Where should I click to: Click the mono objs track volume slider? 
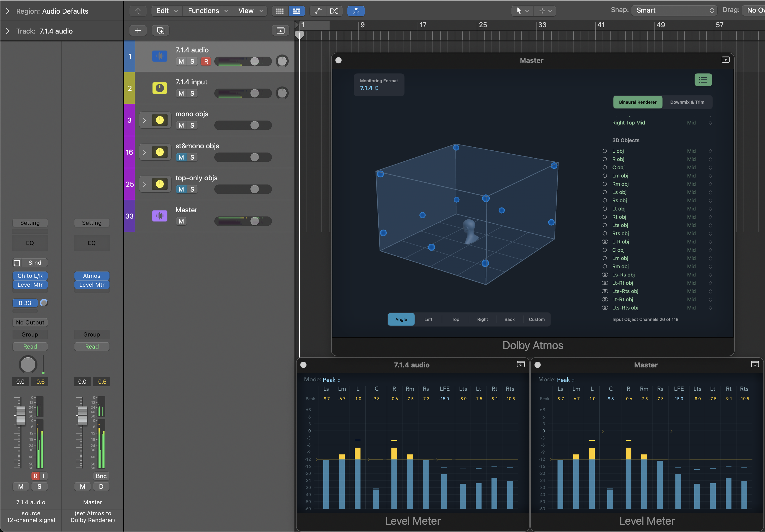click(x=243, y=125)
